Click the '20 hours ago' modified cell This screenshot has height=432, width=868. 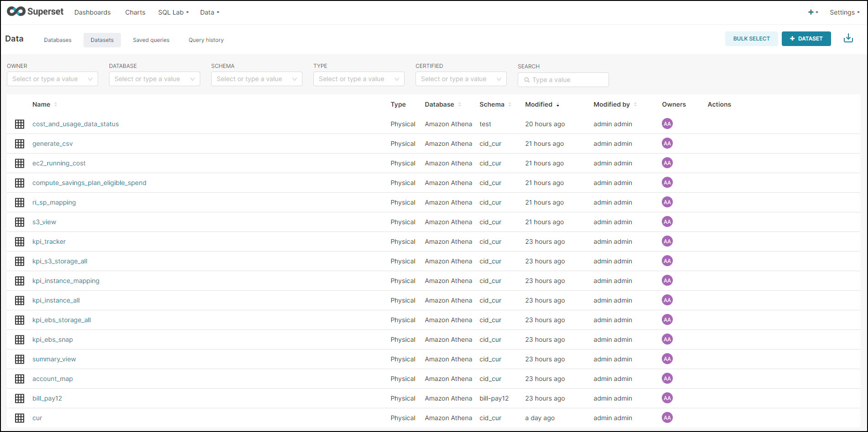click(545, 124)
